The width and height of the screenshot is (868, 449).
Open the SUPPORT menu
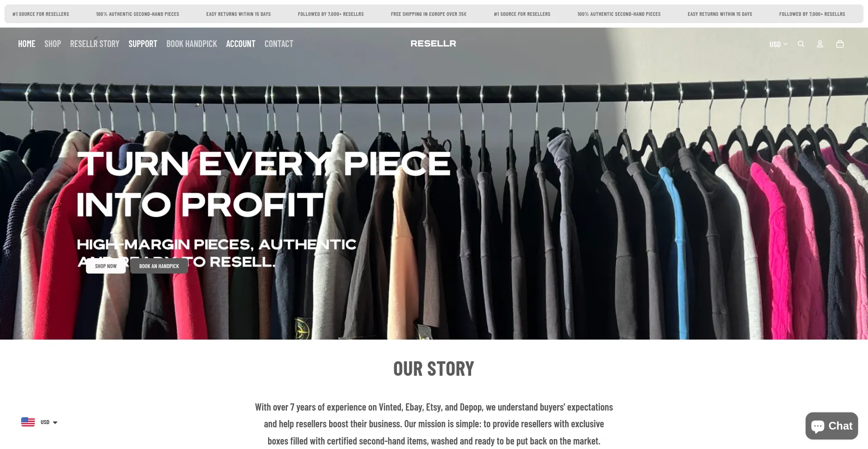pos(143,44)
